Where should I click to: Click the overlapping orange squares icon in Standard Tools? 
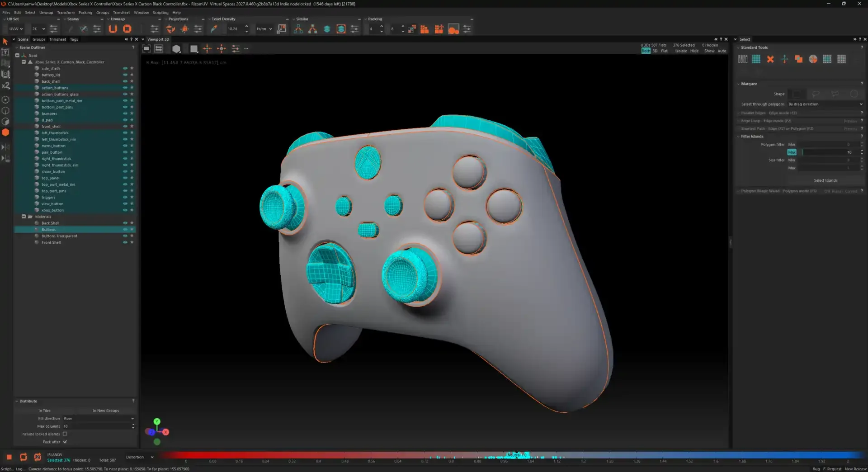pyautogui.click(x=799, y=59)
